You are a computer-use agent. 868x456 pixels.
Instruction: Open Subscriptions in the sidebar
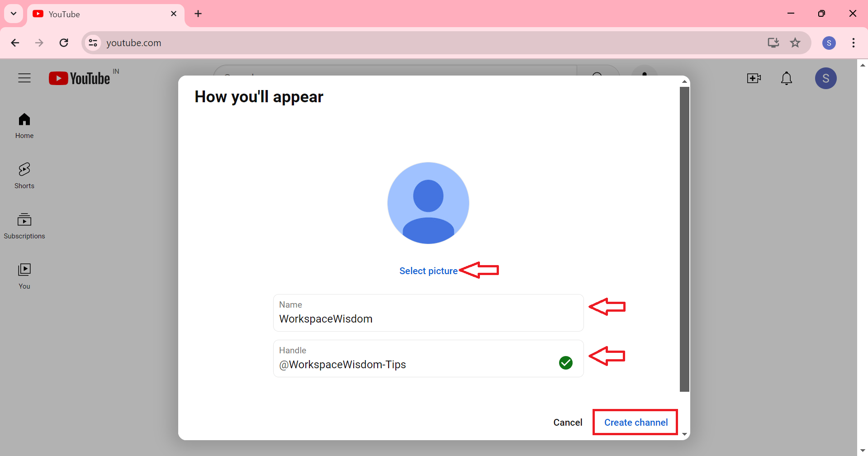[x=24, y=226]
